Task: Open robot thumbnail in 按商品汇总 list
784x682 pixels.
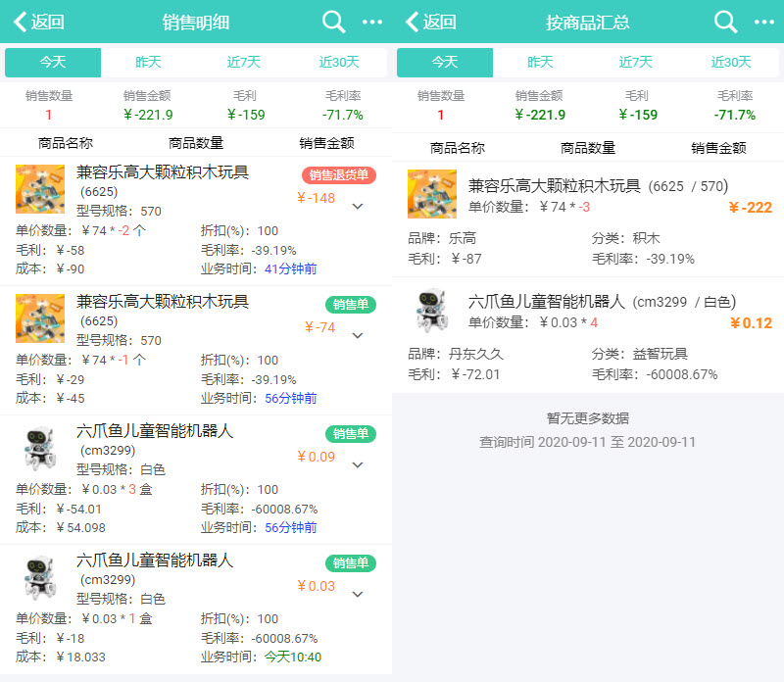Action: tap(432, 312)
